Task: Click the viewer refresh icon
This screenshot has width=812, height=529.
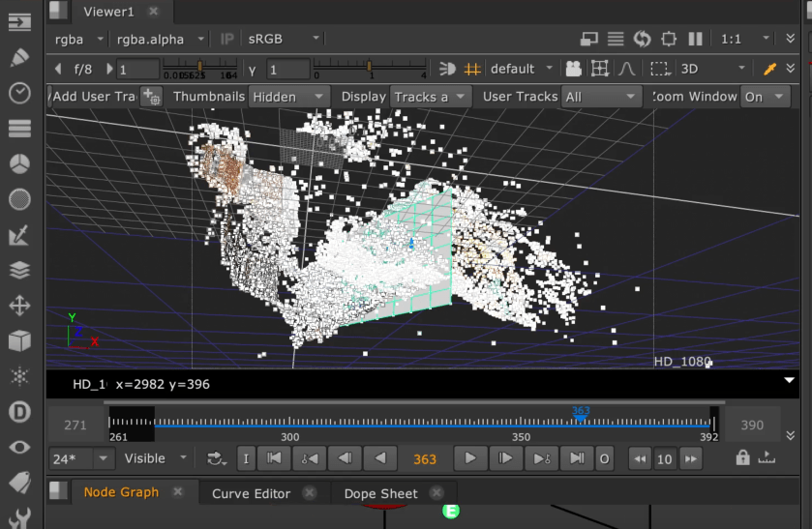Action: (642, 39)
